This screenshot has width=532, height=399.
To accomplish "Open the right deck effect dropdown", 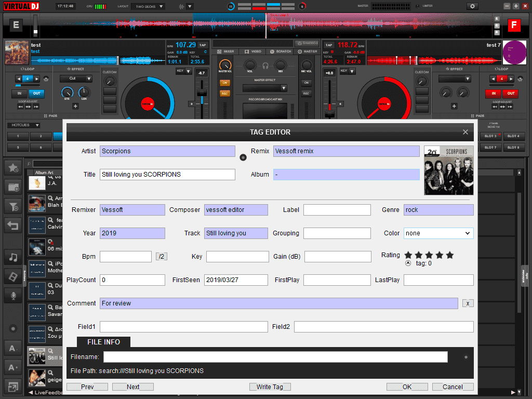I will (x=455, y=79).
